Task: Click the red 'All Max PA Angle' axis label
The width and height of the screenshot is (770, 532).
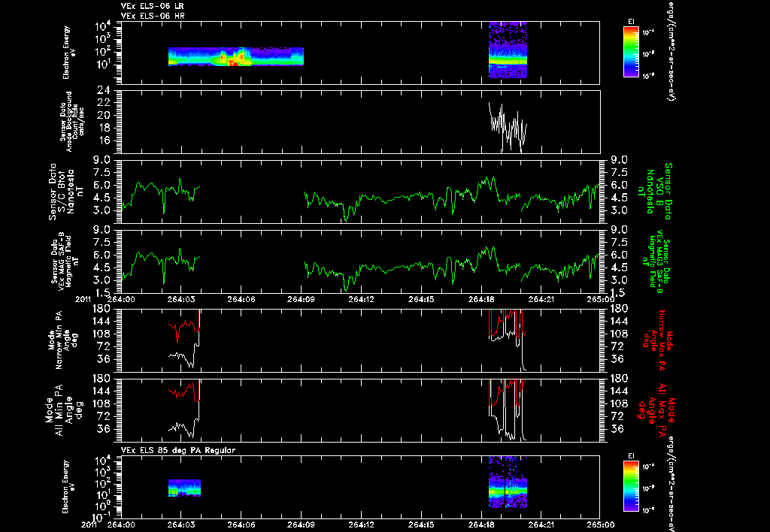Action: (656, 410)
